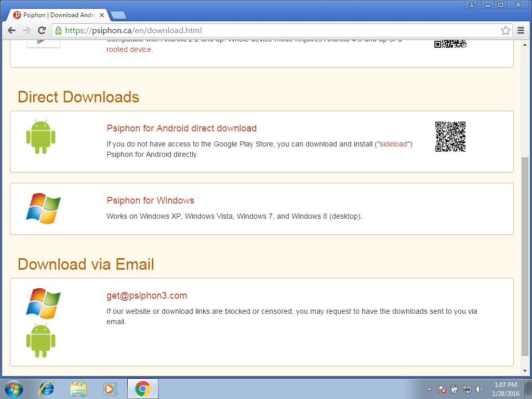Image resolution: width=532 pixels, height=399 pixels.
Task: Open the 'rooted device' link
Action: 129,49
